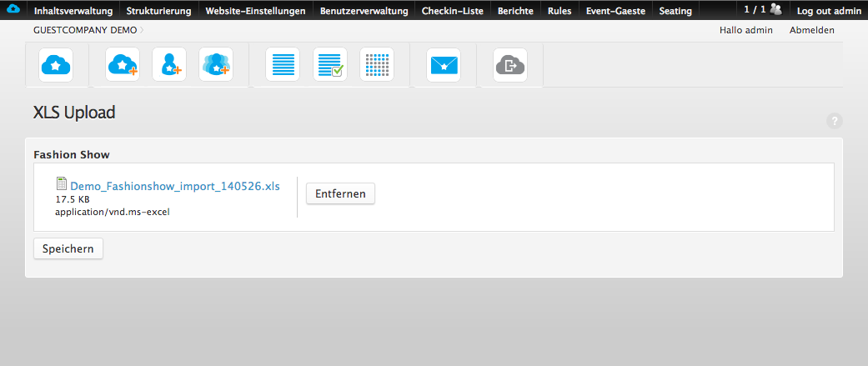Click the Entfernen button

340,193
